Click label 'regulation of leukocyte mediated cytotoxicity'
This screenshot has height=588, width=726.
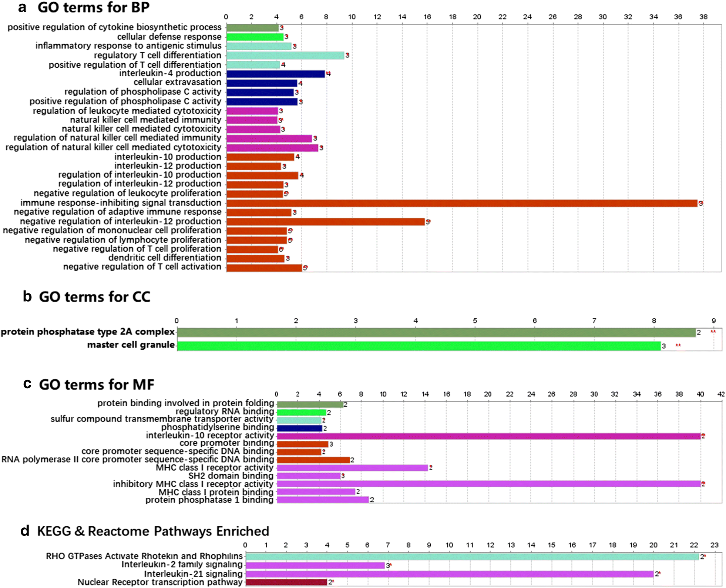[x=127, y=111]
